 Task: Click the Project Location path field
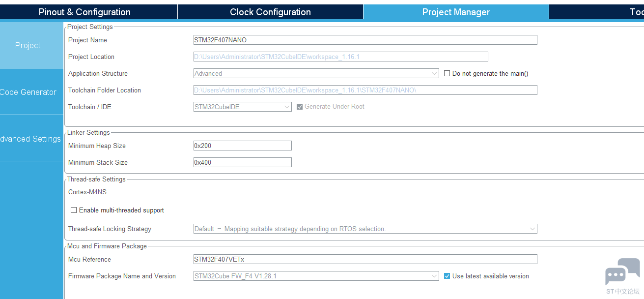pyautogui.click(x=340, y=57)
